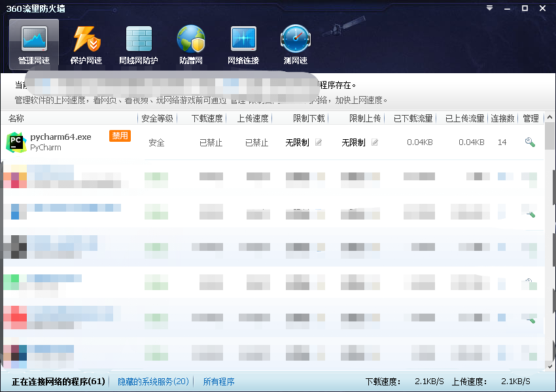The width and height of the screenshot is (556, 392).
Task: Click the 所有程序 link
Action: (x=218, y=382)
